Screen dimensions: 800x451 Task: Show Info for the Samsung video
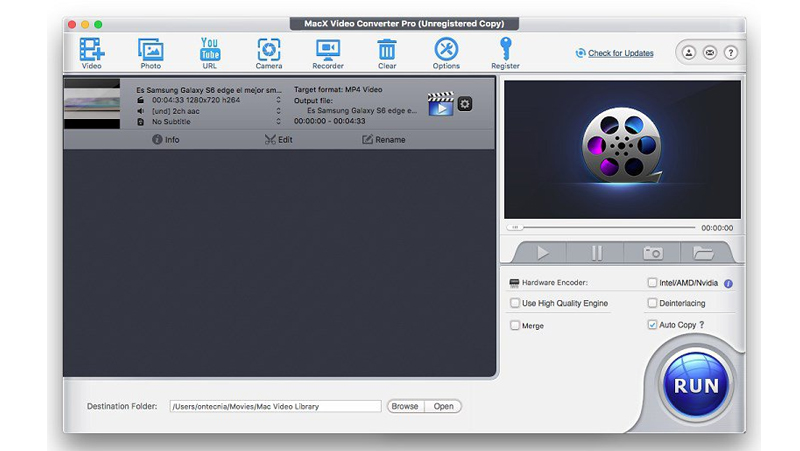166,139
